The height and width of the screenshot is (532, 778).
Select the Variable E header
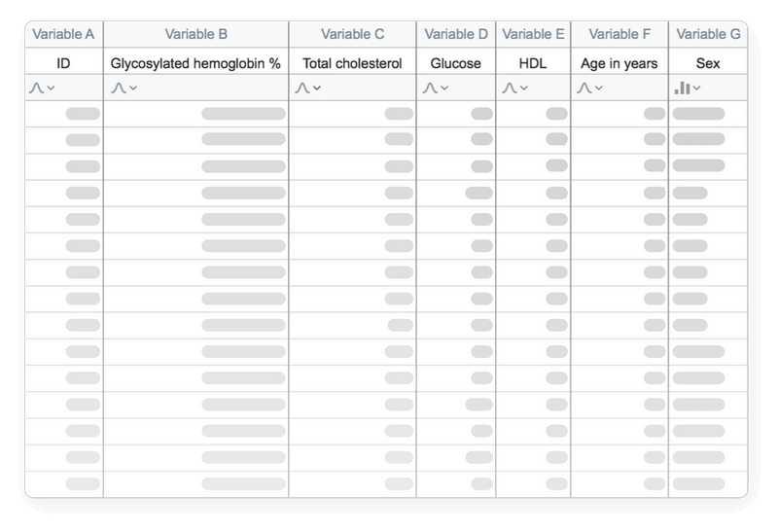point(532,34)
